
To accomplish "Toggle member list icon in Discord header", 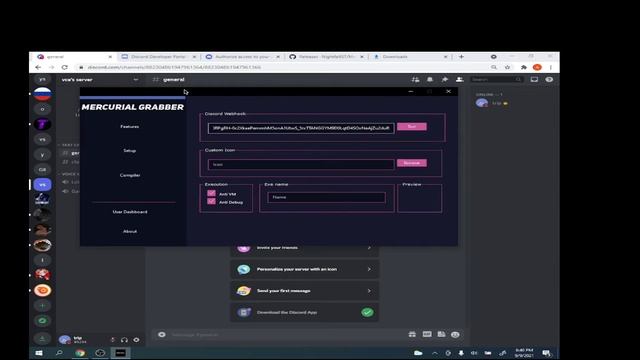I will [x=459, y=80].
